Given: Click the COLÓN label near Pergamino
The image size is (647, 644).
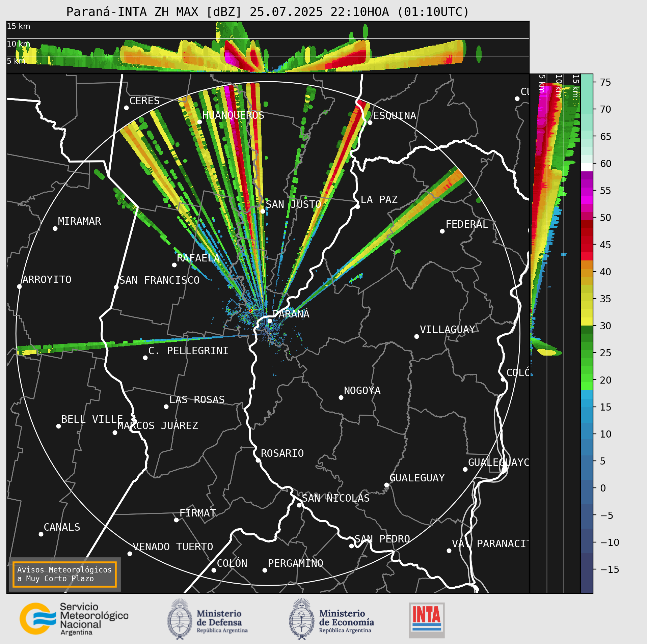Looking at the screenshot, I should tap(232, 563).
